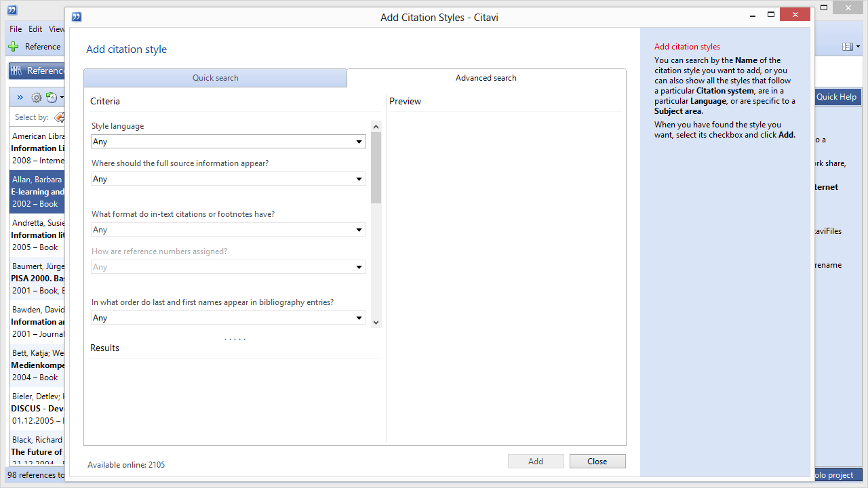
Task: Open the in-text citations format dropdown
Action: tap(359, 229)
